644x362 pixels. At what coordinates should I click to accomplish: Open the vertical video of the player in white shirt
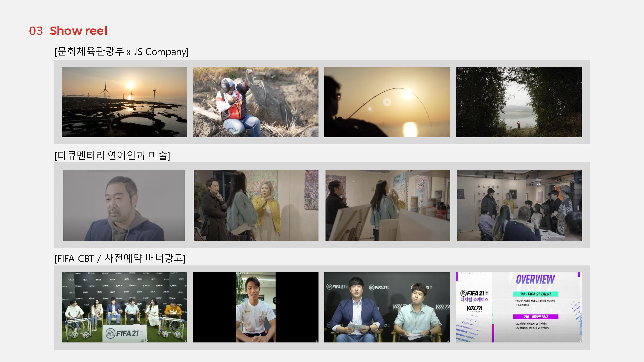click(x=255, y=307)
